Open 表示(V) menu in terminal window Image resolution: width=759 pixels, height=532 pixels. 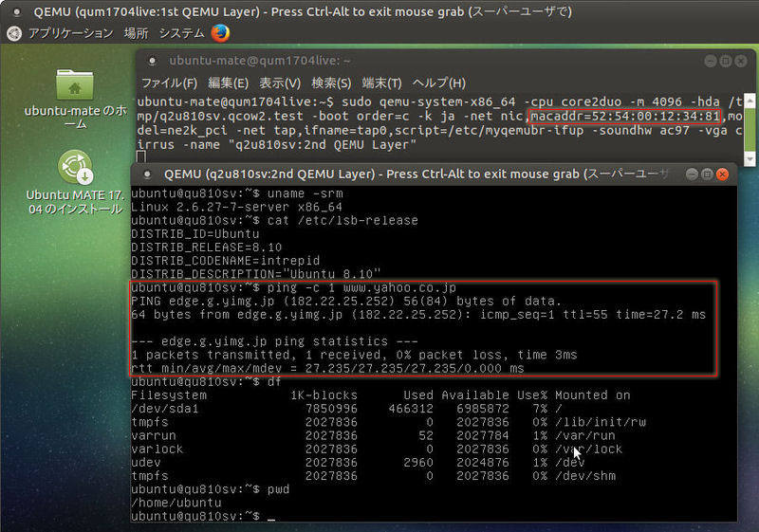[280, 83]
